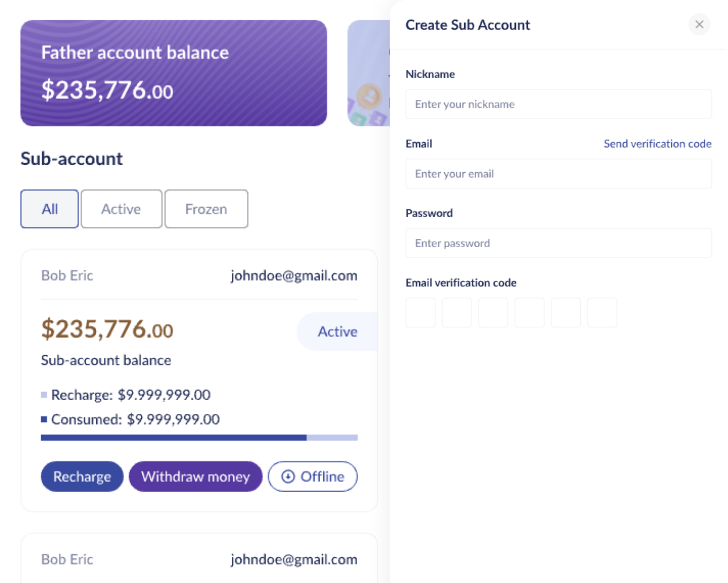
Task: Click the Password input field
Action: point(558,243)
